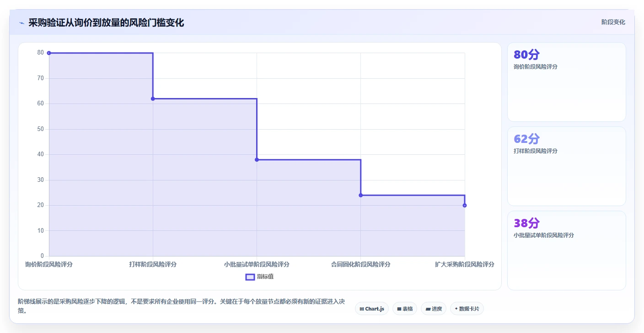Click the y-axis tick label 10

pos(41,231)
